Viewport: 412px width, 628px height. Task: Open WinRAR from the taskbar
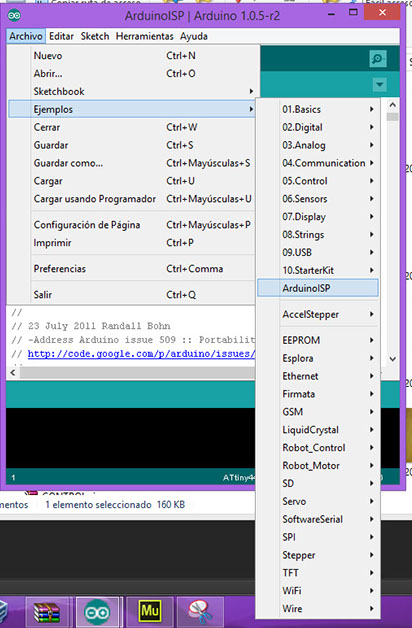coord(47,612)
